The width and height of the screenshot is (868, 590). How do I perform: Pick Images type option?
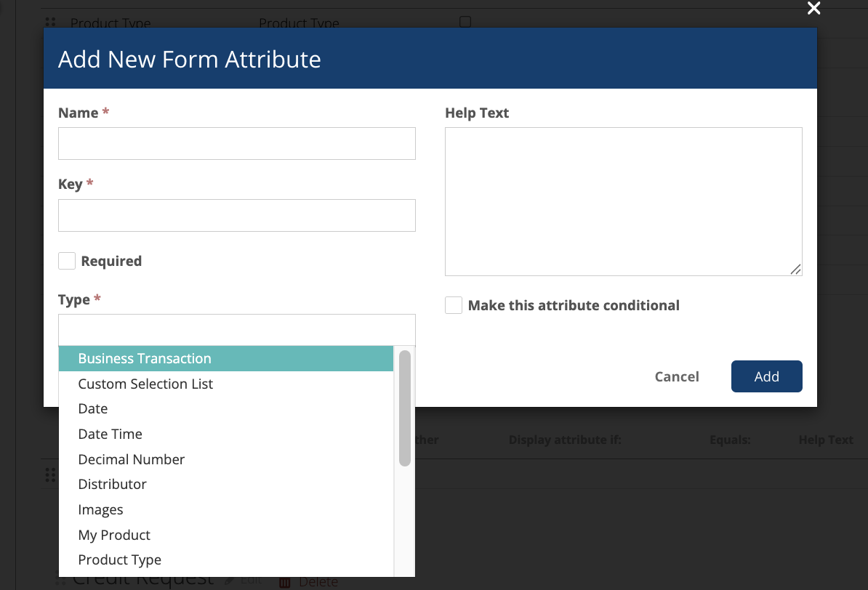coord(226,510)
